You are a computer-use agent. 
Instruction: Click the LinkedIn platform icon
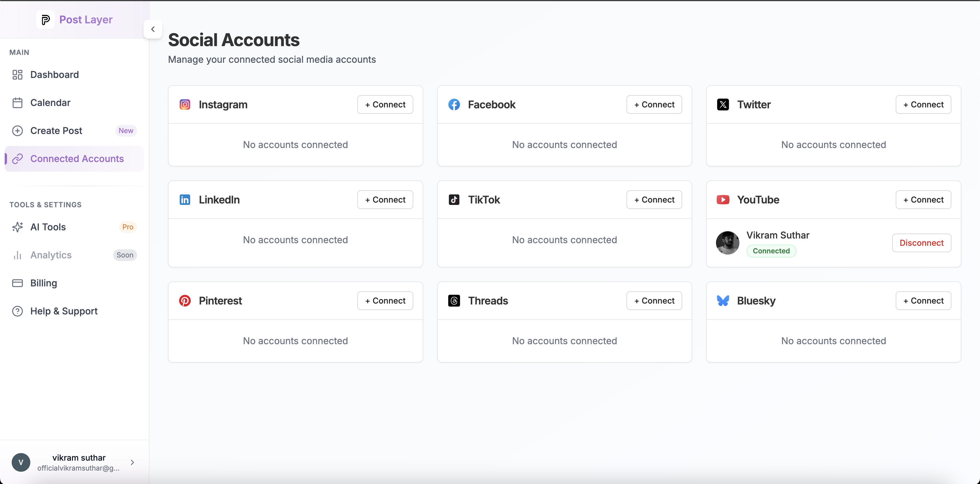click(185, 200)
